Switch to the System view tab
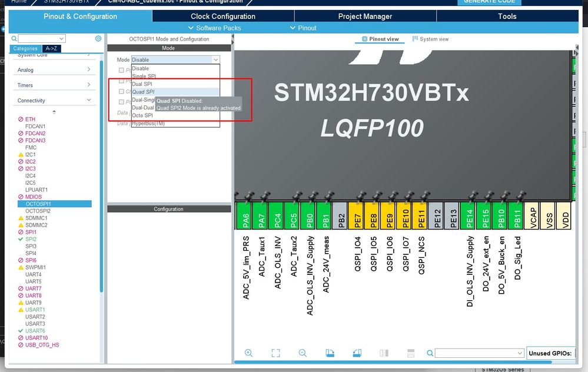Screen dimensions: 588x372 (430, 39)
